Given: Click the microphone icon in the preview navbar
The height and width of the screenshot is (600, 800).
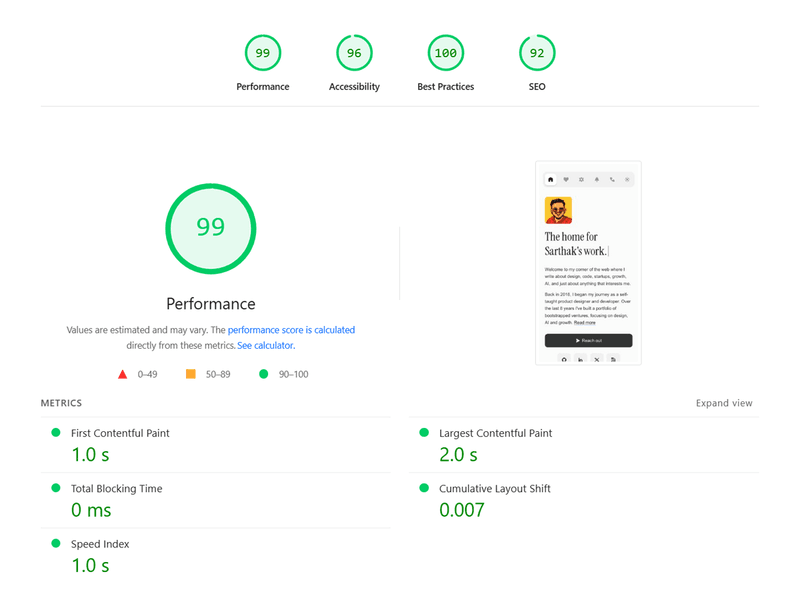Looking at the screenshot, I should 597,180.
